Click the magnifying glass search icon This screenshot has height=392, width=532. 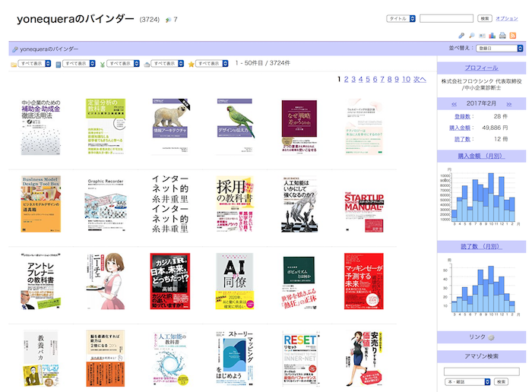pyautogui.click(x=471, y=36)
